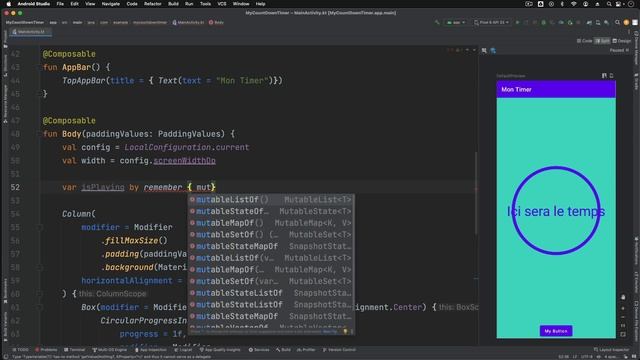Open the TODO tool window
Screen dimensions: 640x360
20,350
